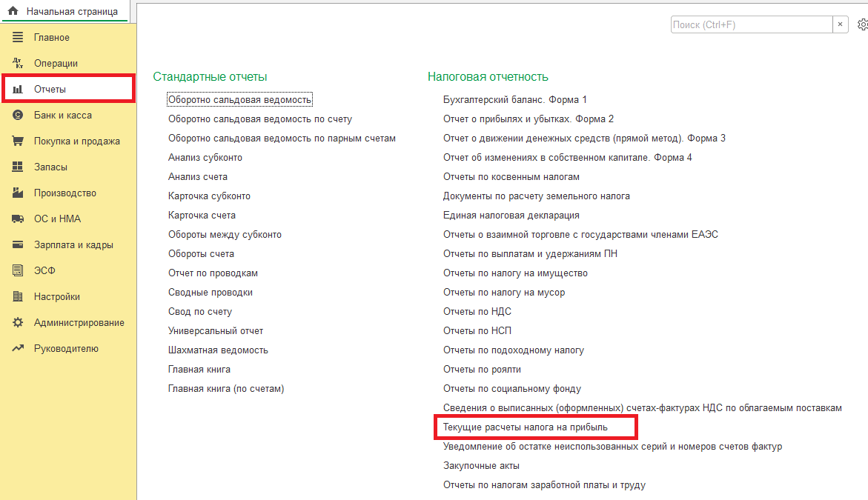Click the Операции Дт/Кт icon
868x500 pixels.
(x=18, y=64)
